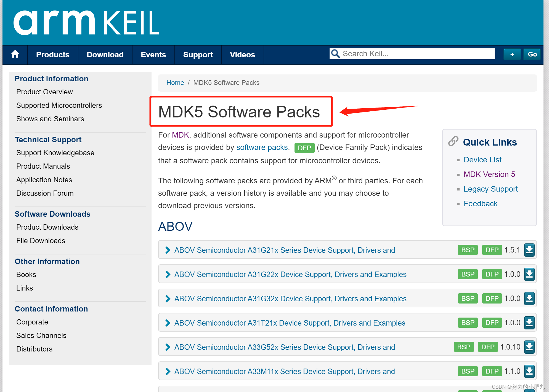549x392 pixels.
Task: Open the Support menu
Action: click(198, 55)
